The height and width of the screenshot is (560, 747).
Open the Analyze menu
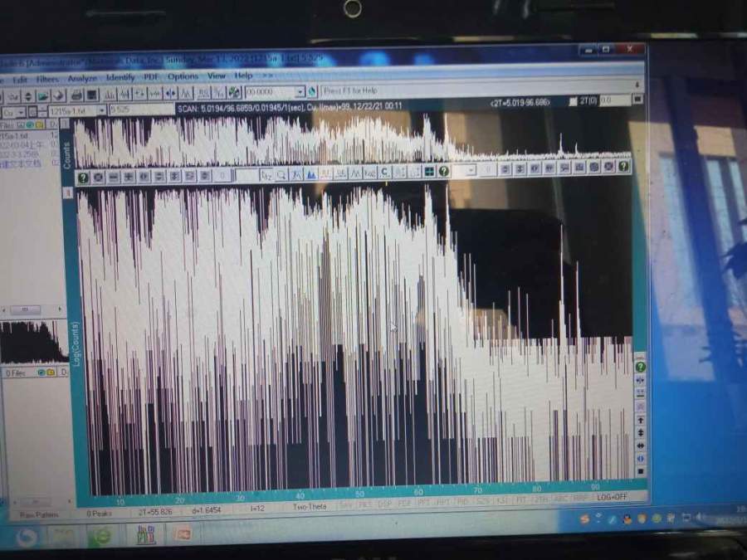pos(82,78)
